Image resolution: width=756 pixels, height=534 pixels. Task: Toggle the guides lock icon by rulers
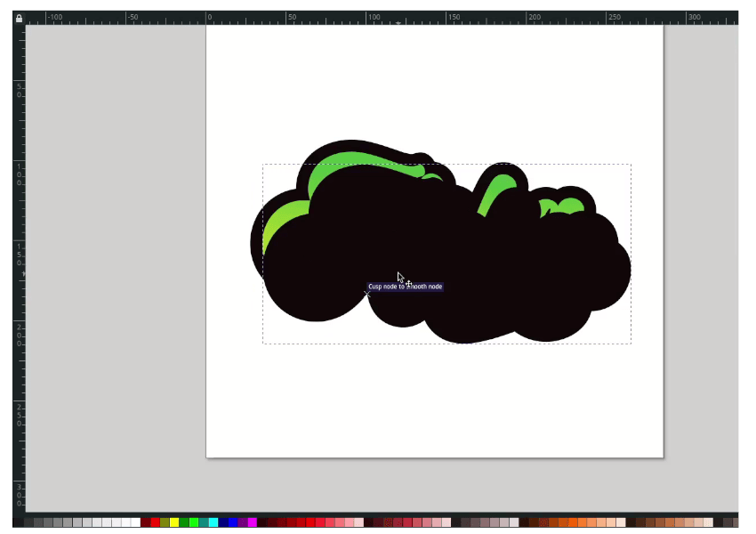coord(19,19)
